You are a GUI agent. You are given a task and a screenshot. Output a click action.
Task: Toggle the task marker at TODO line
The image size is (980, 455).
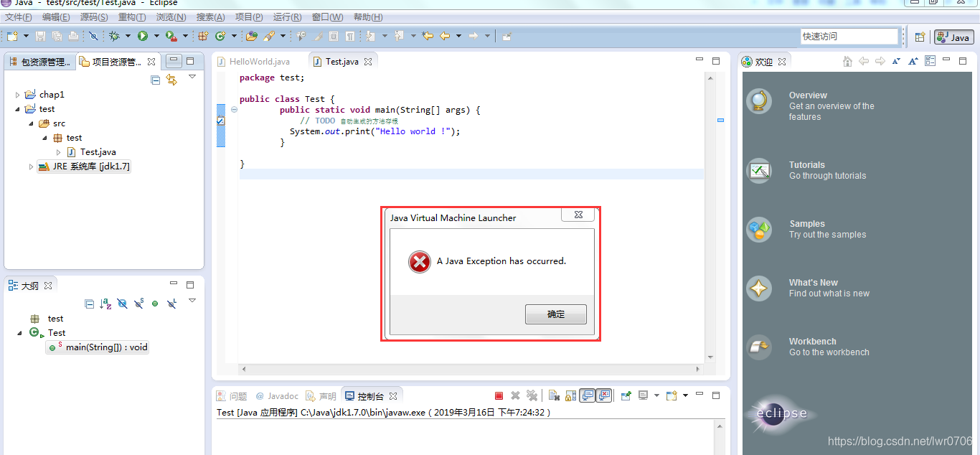tap(220, 121)
